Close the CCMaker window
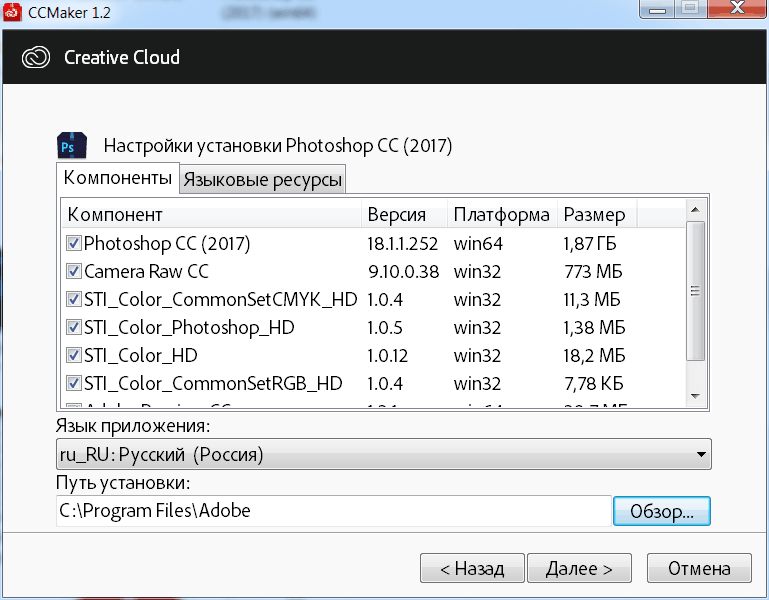 [738, 8]
